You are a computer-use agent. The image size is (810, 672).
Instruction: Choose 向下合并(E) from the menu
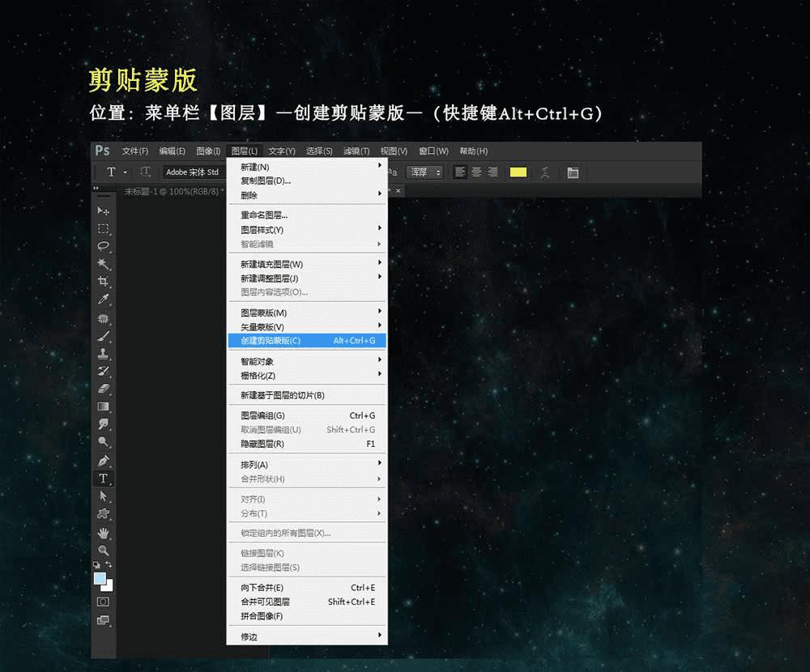tap(307, 587)
